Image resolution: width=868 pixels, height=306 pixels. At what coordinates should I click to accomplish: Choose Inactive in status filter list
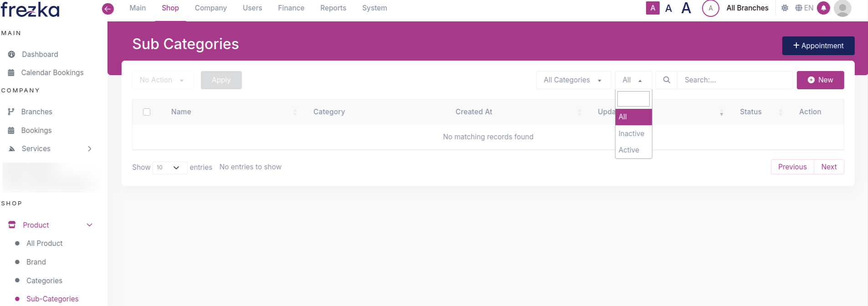tap(631, 133)
